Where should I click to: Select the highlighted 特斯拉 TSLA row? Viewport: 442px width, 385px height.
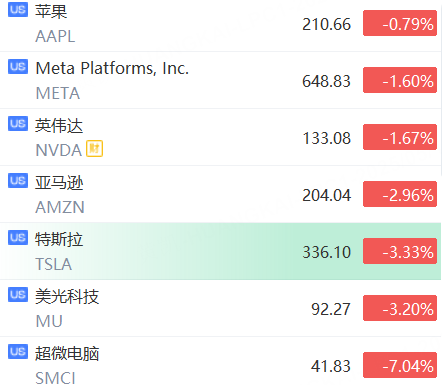pyautogui.click(x=221, y=251)
